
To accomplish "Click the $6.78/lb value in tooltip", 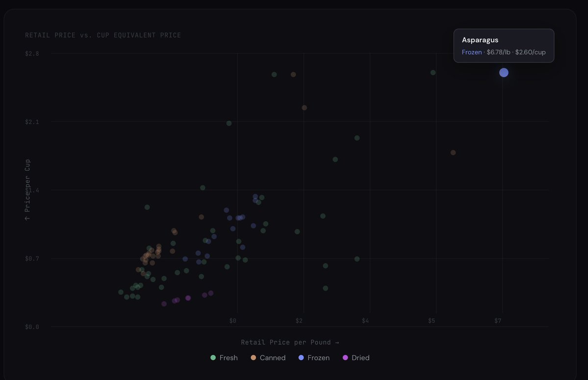I will pos(498,52).
